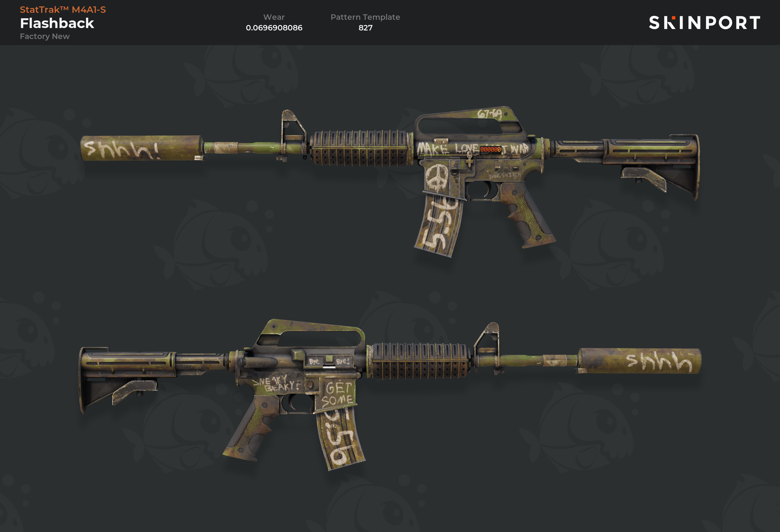Click the Flashback skin title
780x532 pixels.
tap(57, 23)
